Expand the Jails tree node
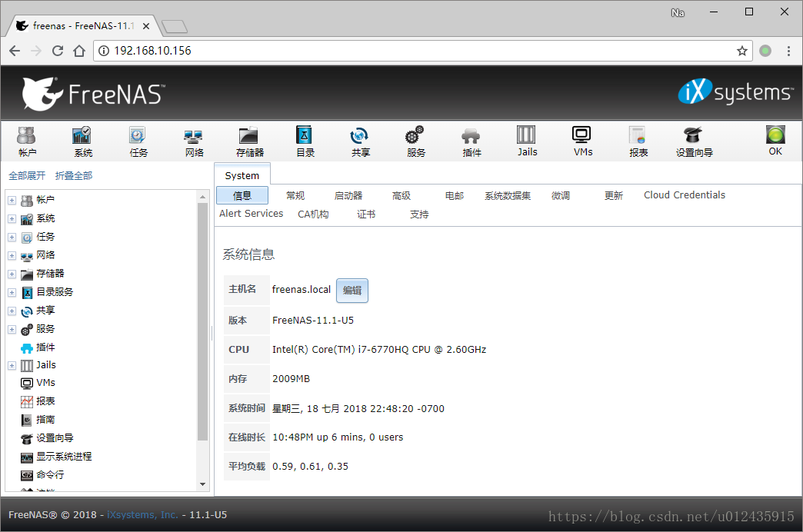 coord(12,366)
